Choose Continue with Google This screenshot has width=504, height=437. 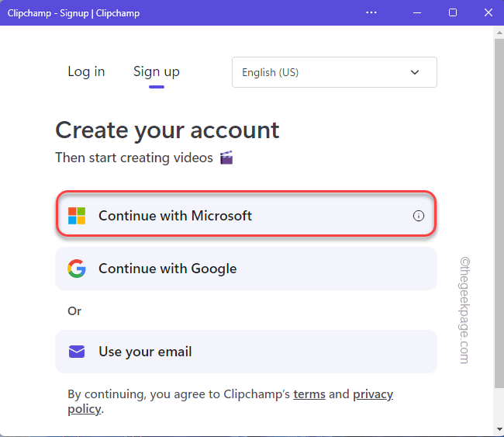(247, 269)
